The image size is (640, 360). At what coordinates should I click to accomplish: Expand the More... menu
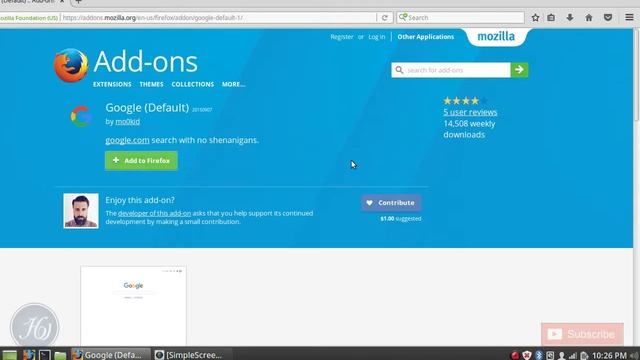pyautogui.click(x=233, y=84)
